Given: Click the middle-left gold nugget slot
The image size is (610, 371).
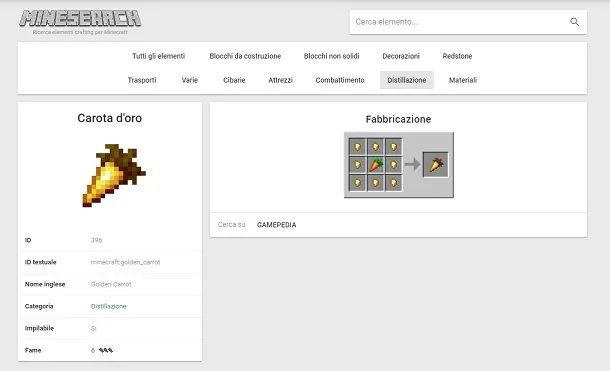Looking at the screenshot, I should click(357, 164).
